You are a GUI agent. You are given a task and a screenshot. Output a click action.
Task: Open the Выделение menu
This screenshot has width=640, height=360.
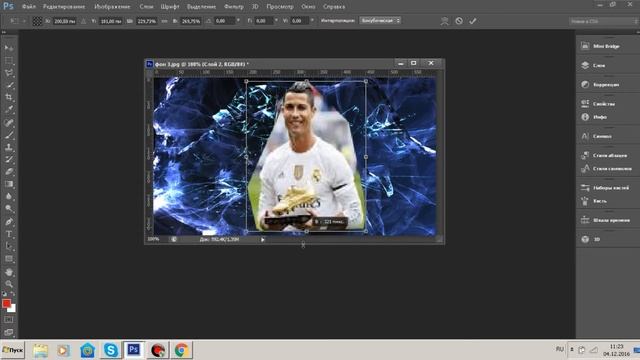click(201, 7)
